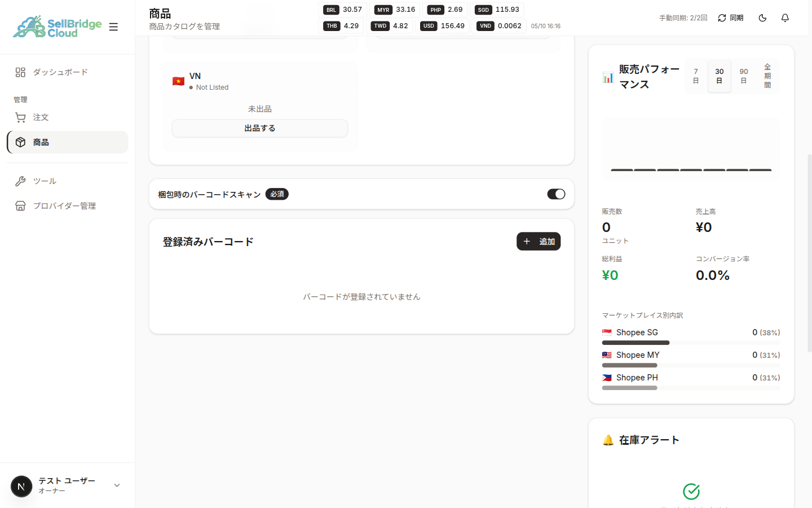Image resolution: width=812 pixels, height=508 pixels.
Task: Click the stock alert bell emoji
Action: 608,440
